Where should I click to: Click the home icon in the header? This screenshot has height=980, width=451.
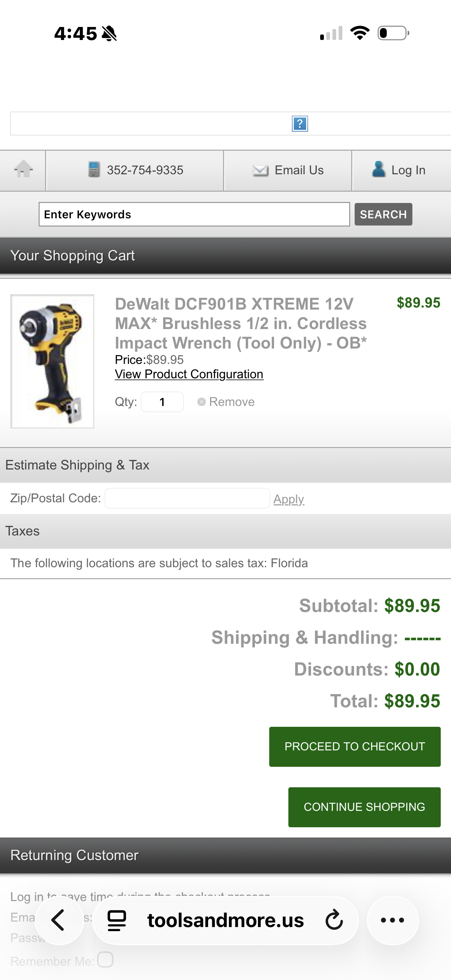point(23,170)
